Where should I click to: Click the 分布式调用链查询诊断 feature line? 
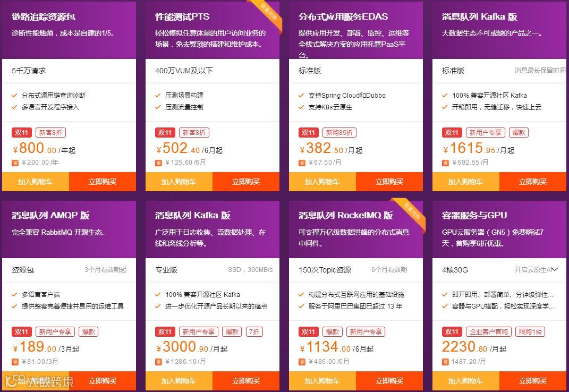(54, 96)
